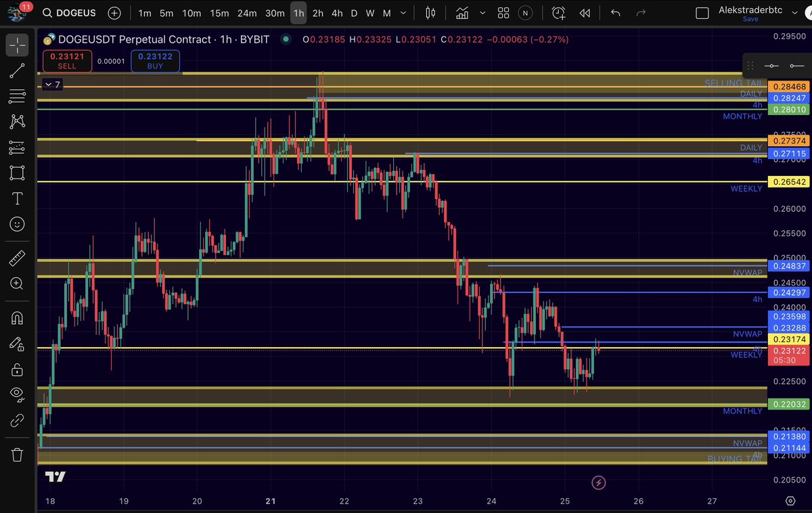Click the yellow 0.26542 weekly price label
Image resolution: width=812 pixels, height=513 pixels.
click(x=788, y=183)
